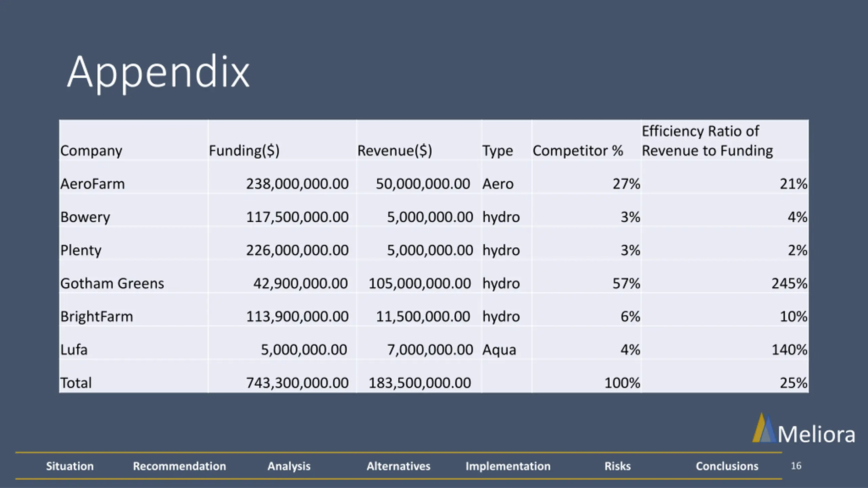The image size is (868, 488).
Task: Click the Aero type cell
Action: coord(498,184)
